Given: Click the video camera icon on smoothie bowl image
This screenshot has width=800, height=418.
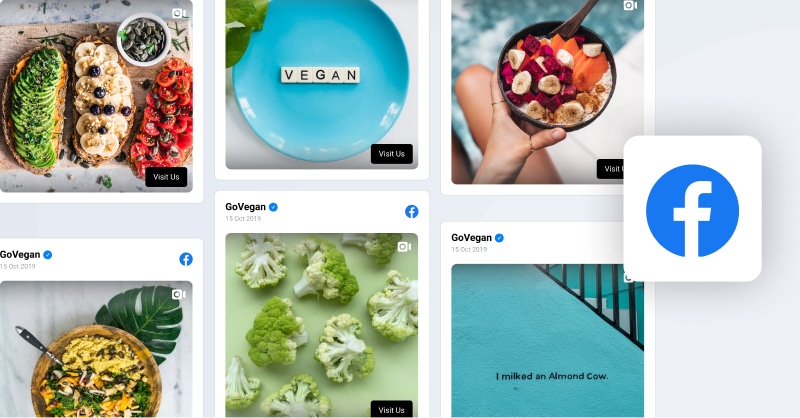Looking at the screenshot, I should pos(630,5).
